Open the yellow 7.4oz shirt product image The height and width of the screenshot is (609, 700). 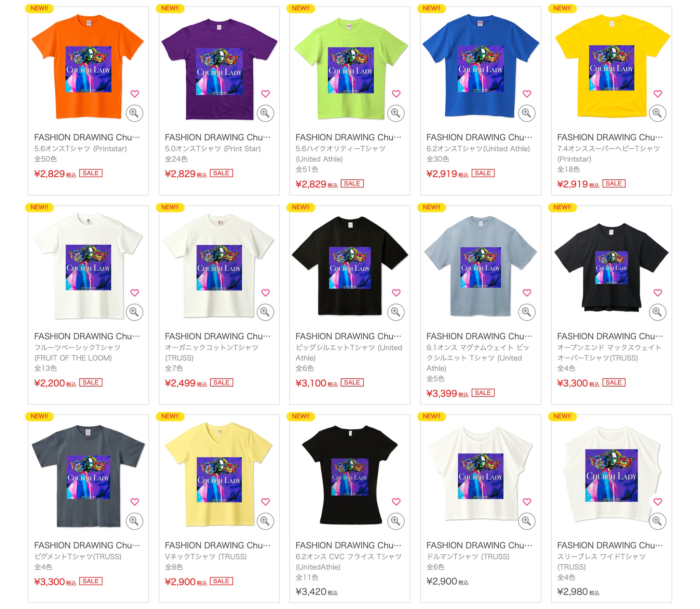tap(612, 67)
